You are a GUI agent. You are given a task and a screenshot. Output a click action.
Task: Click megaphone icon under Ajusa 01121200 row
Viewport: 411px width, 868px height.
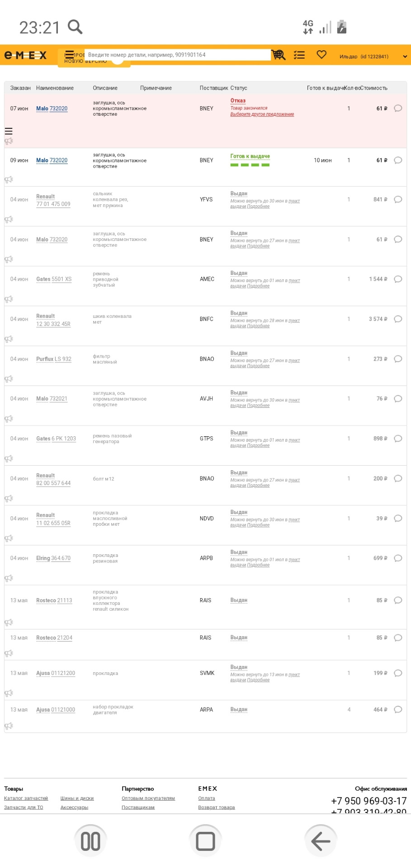pyautogui.click(x=9, y=693)
